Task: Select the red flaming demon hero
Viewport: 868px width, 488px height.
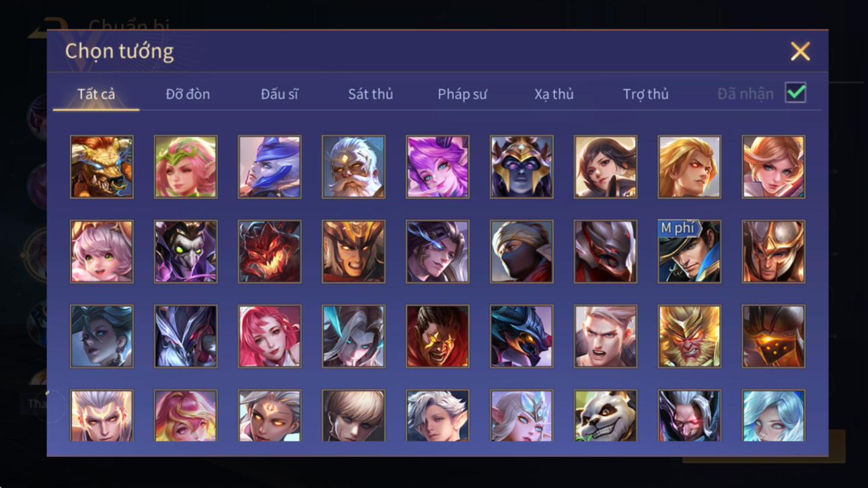Action: (x=269, y=252)
